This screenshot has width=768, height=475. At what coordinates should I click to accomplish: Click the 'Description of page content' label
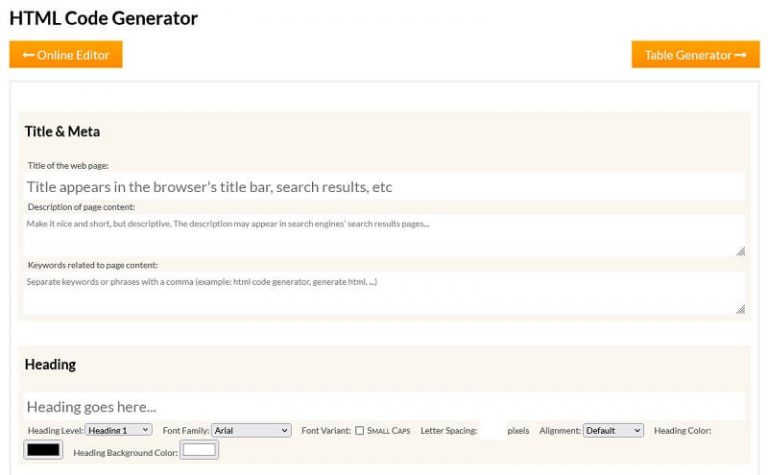point(88,207)
